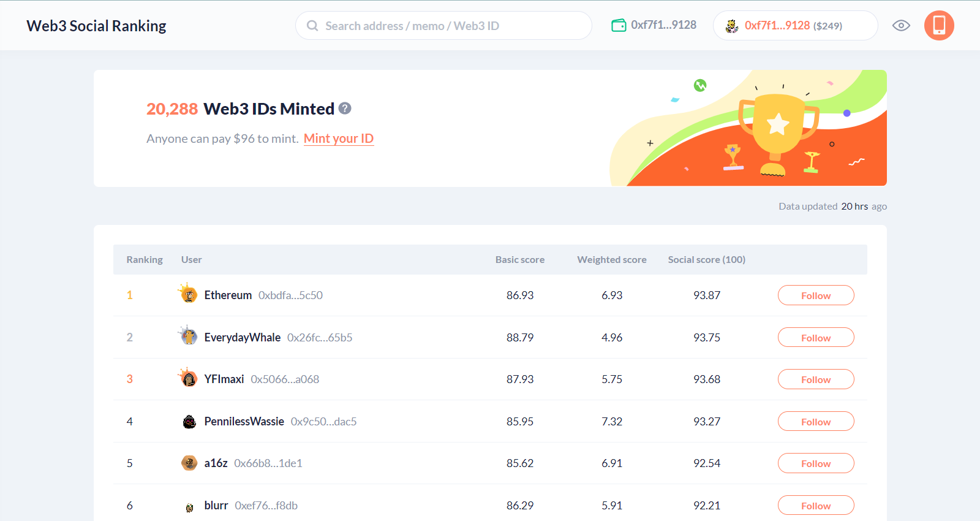Click the trophy banner illustration
Image resolution: width=980 pixels, height=521 pixels.
click(748, 127)
